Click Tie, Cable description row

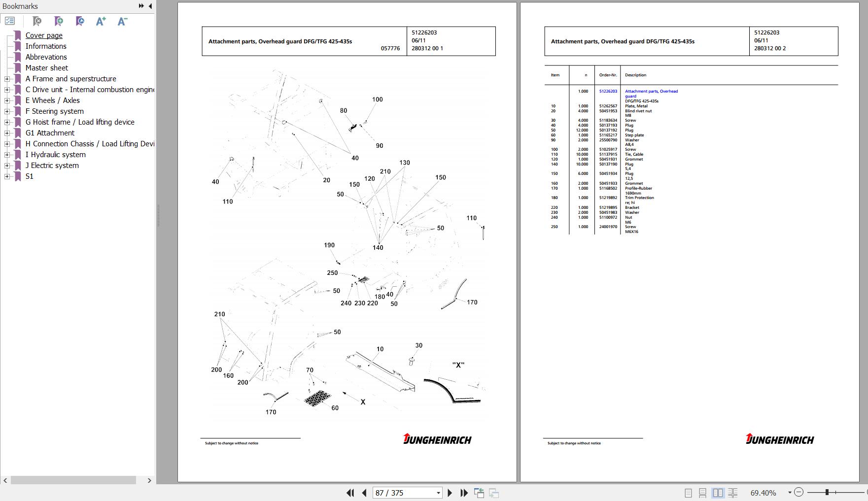pyautogui.click(x=634, y=154)
